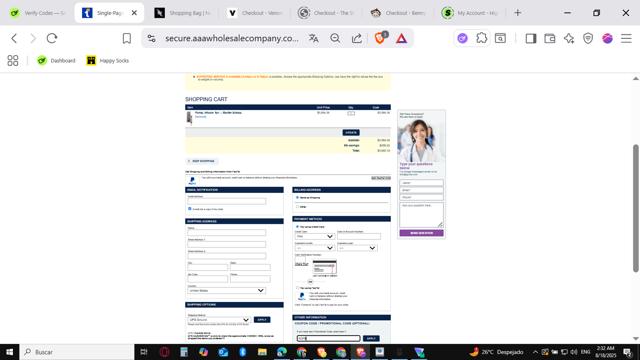Click the product thumbnail in cart
Viewport: 640px width, 360px height.
(189, 117)
